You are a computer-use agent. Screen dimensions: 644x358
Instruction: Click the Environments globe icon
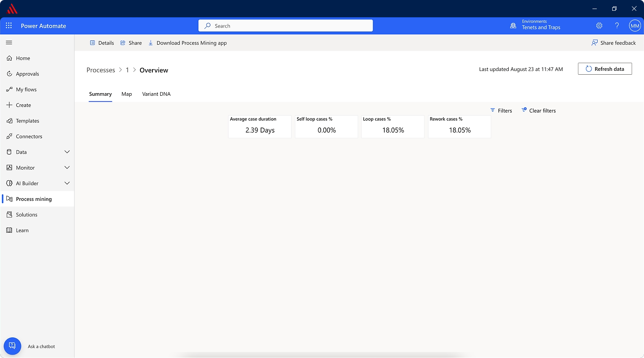point(513,26)
